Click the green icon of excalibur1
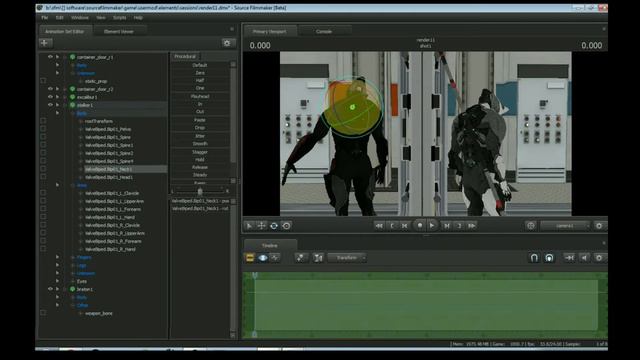This screenshot has height=360, width=640. coord(72,97)
